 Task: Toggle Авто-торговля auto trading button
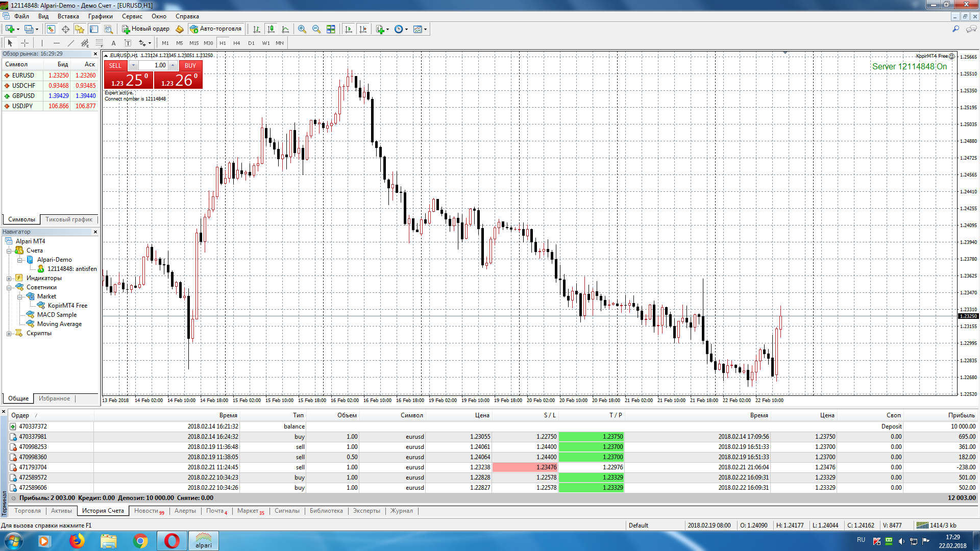(215, 29)
